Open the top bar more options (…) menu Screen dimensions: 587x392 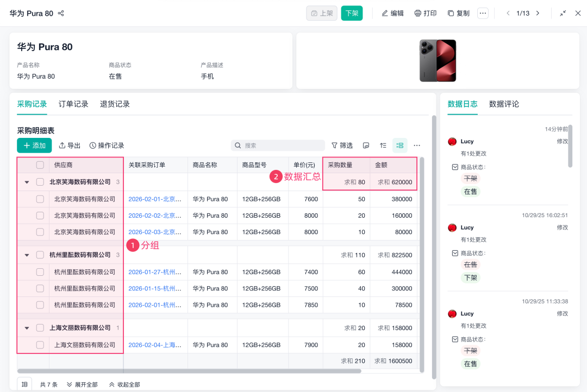483,13
